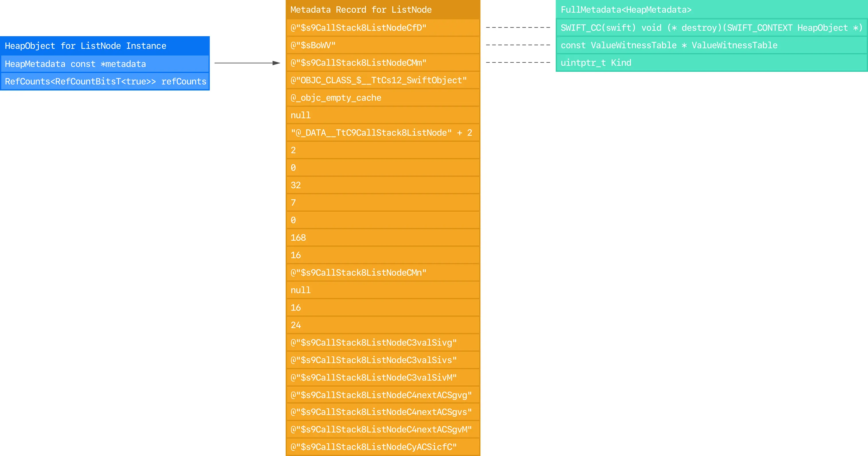The image size is (868, 456).
Task: Click the OBJC_CLASS_$__TtCs12_SwiftObject row
Action: 383,80
